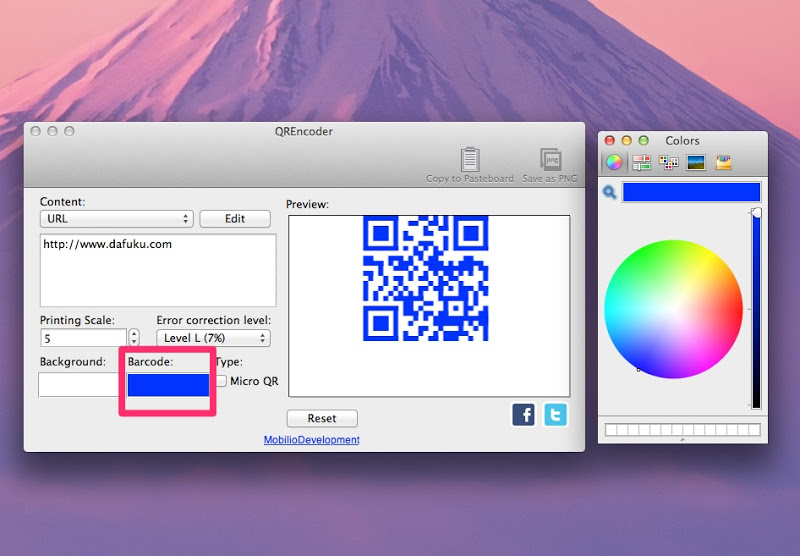Switch to color sliders tab in Colors
This screenshot has width=800, height=556.
point(641,163)
